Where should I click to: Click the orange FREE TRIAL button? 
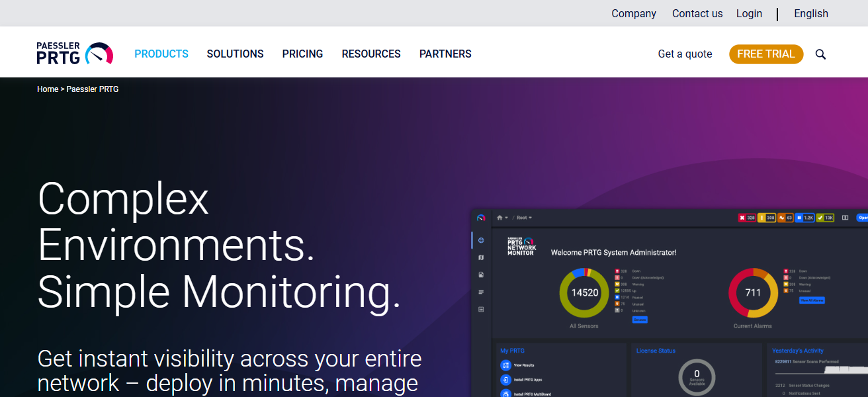point(766,54)
